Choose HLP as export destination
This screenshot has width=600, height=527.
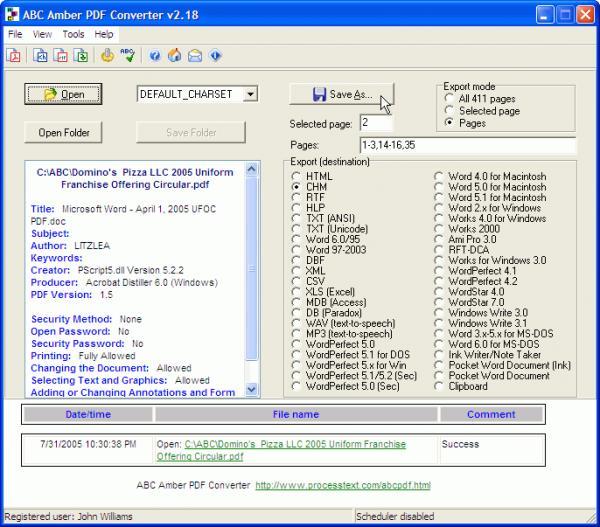[308, 208]
